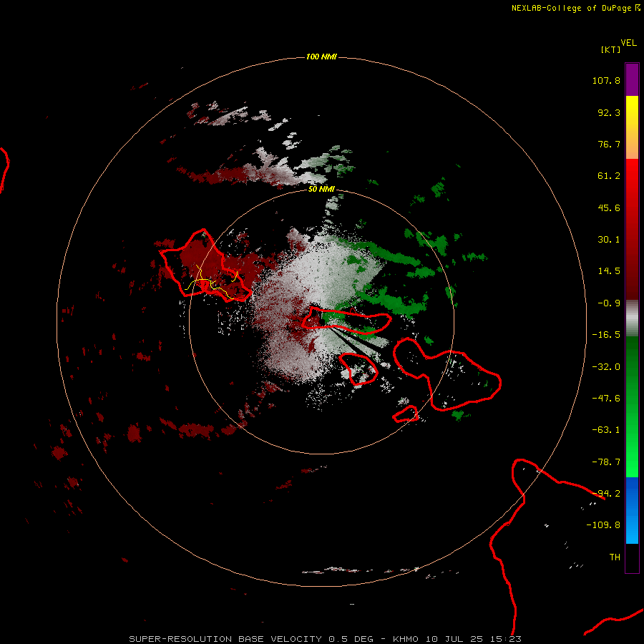Click the -94.2 legend value
This screenshot has width=644, height=644.
pyautogui.click(x=606, y=494)
